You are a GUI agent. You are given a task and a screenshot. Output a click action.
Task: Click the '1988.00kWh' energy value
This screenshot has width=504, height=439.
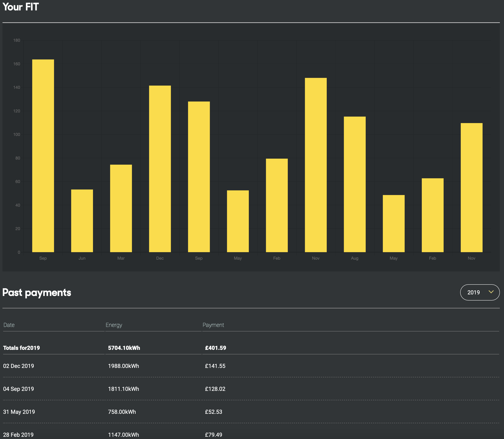[124, 366]
